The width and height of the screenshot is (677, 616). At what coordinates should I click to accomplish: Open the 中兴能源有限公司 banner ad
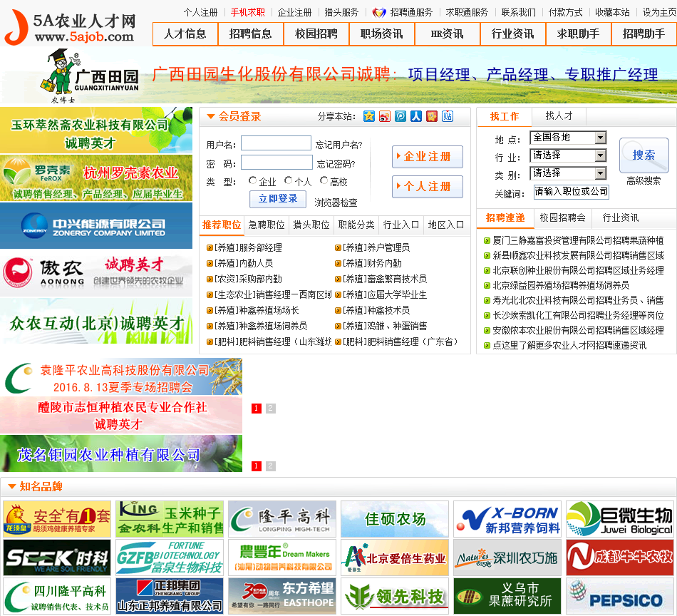click(x=96, y=226)
